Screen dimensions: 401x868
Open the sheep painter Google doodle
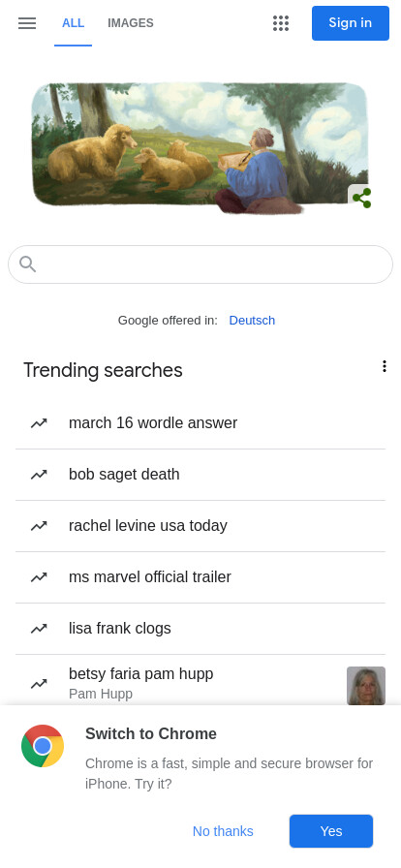200,147
